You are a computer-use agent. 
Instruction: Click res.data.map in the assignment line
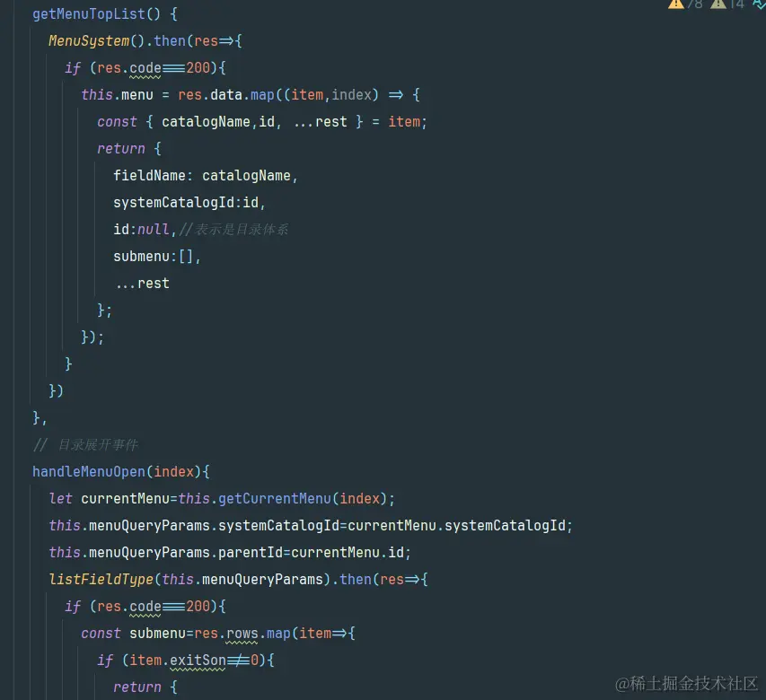226,95
